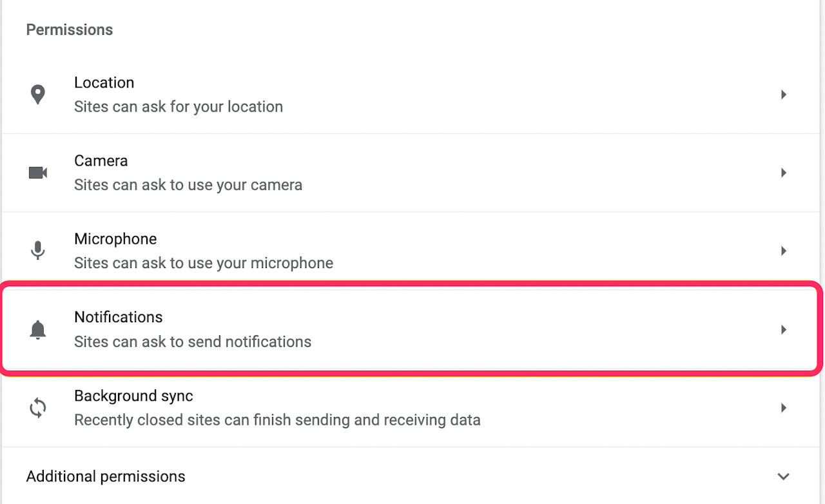Select the Camera permission title

(x=101, y=160)
